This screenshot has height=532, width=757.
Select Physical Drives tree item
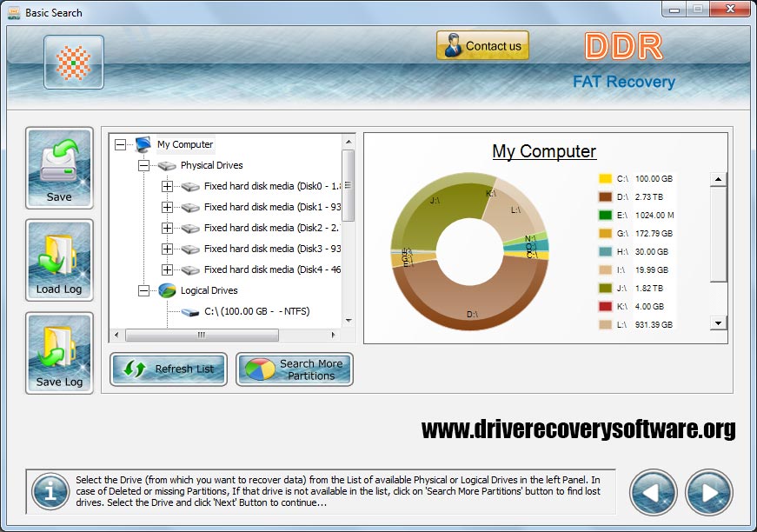[x=211, y=165]
